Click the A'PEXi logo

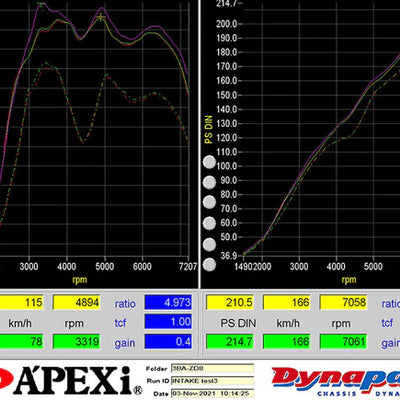pos(70,380)
